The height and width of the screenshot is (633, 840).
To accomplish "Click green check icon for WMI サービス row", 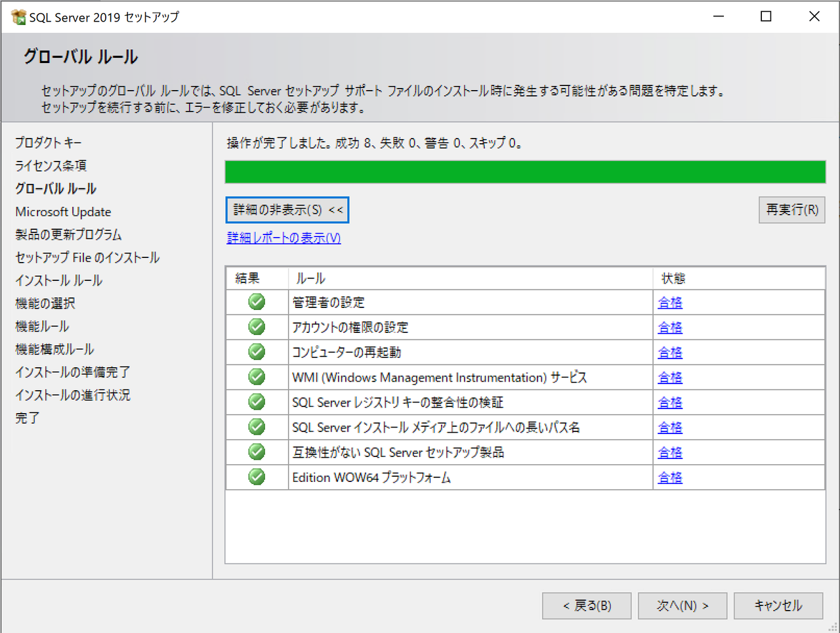I will click(257, 377).
